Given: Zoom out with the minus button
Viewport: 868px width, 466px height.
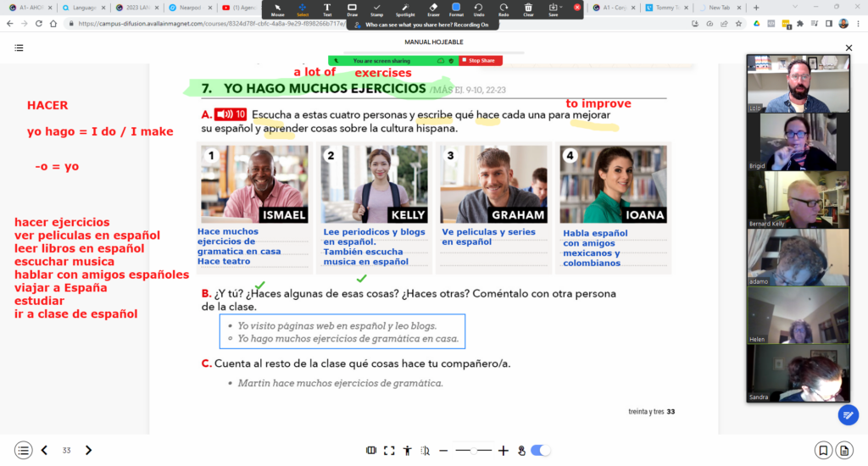Looking at the screenshot, I should click(x=443, y=451).
